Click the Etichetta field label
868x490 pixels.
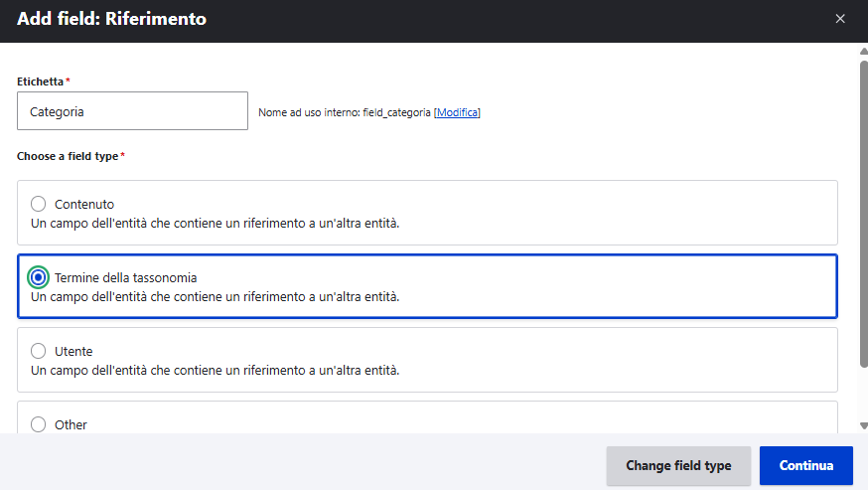(x=40, y=81)
